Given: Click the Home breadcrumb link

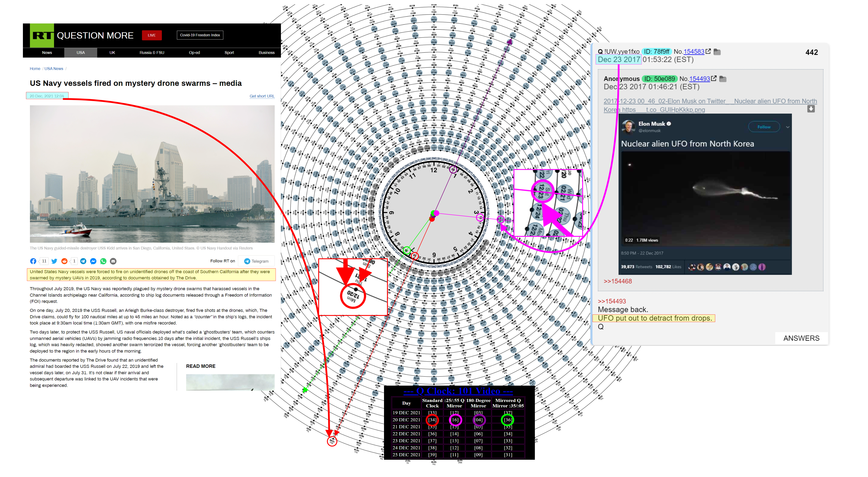Looking at the screenshot, I should pyautogui.click(x=35, y=69).
